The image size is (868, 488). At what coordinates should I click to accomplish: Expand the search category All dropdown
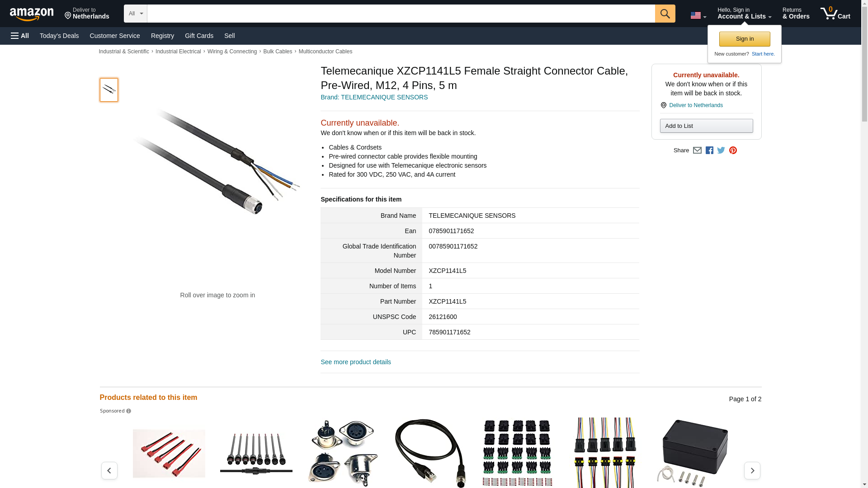pyautogui.click(x=136, y=14)
